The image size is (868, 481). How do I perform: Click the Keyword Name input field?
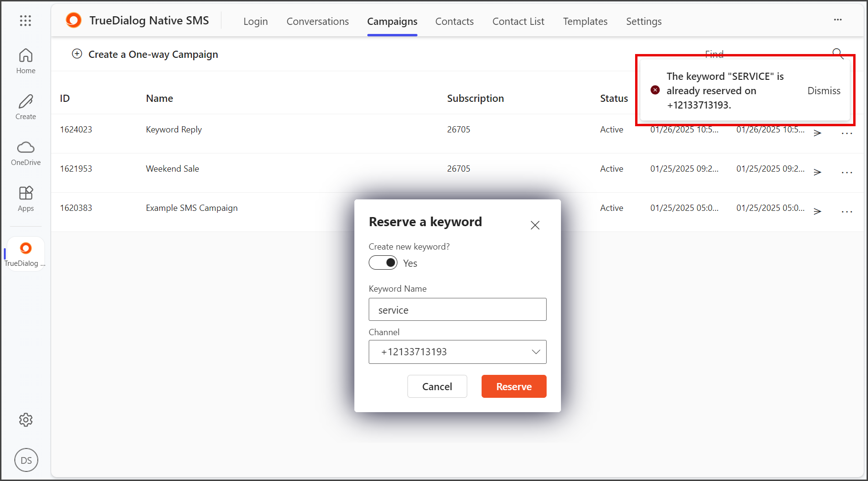[x=458, y=309]
